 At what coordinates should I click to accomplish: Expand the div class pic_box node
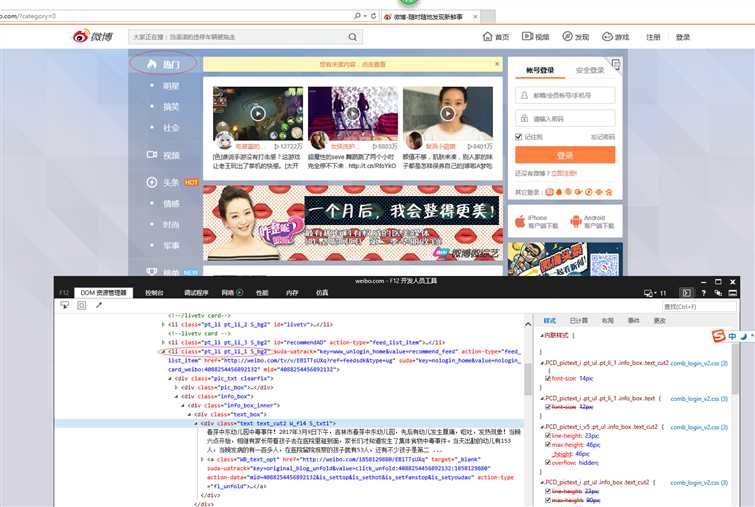pos(176,387)
